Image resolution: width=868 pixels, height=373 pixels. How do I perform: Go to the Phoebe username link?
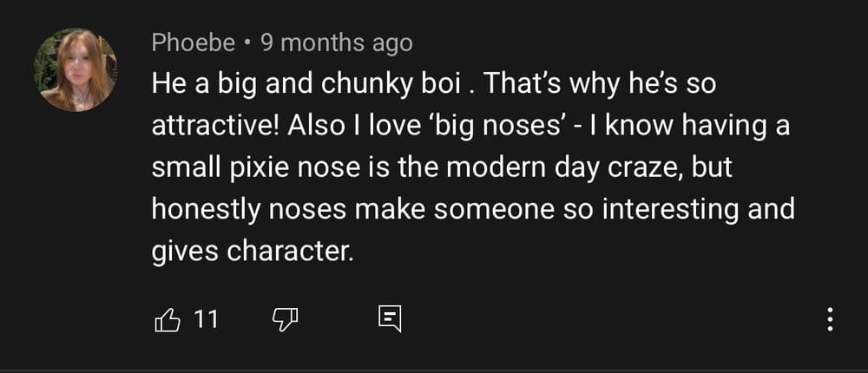[x=193, y=42]
